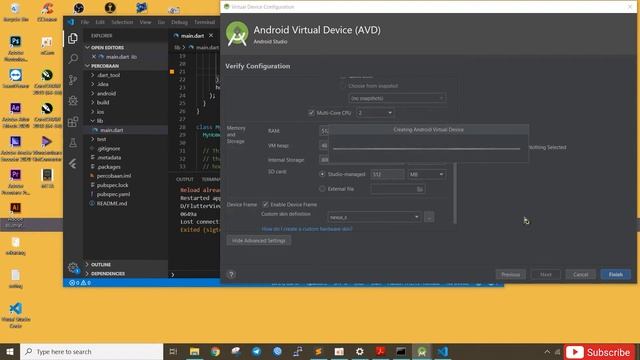Open Telegram from the taskbar
Image resolution: width=640 pixels, height=360 pixels.
click(x=257, y=351)
